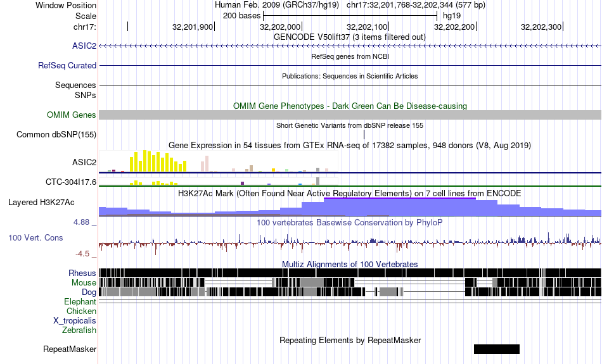Click the RefSeq genes from NCBI title
602x364 pixels.
tap(350, 56)
